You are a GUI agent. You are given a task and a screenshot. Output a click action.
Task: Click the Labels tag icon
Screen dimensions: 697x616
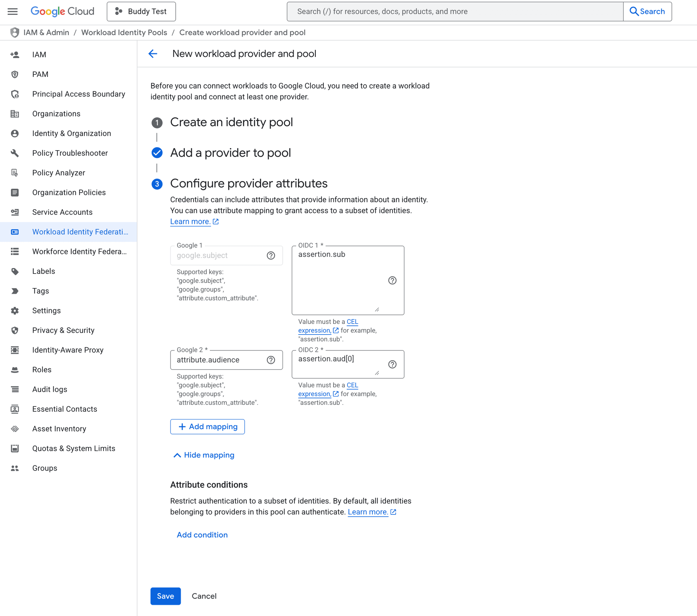[15, 271]
